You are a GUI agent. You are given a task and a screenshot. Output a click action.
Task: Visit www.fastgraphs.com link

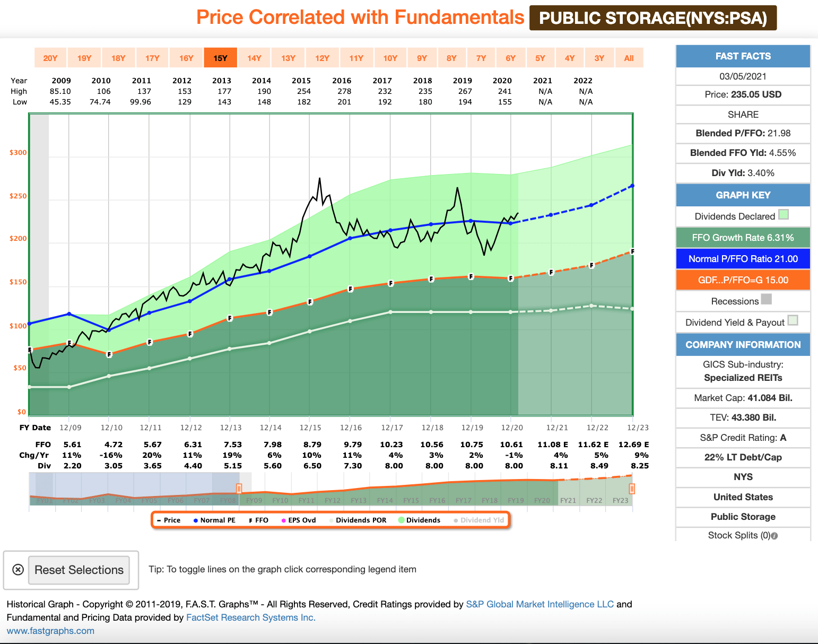tap(50, 631)
